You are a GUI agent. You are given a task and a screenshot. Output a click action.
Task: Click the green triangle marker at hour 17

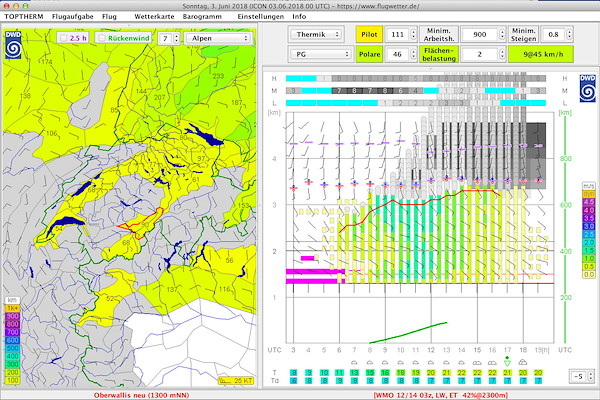pos(507,362)
